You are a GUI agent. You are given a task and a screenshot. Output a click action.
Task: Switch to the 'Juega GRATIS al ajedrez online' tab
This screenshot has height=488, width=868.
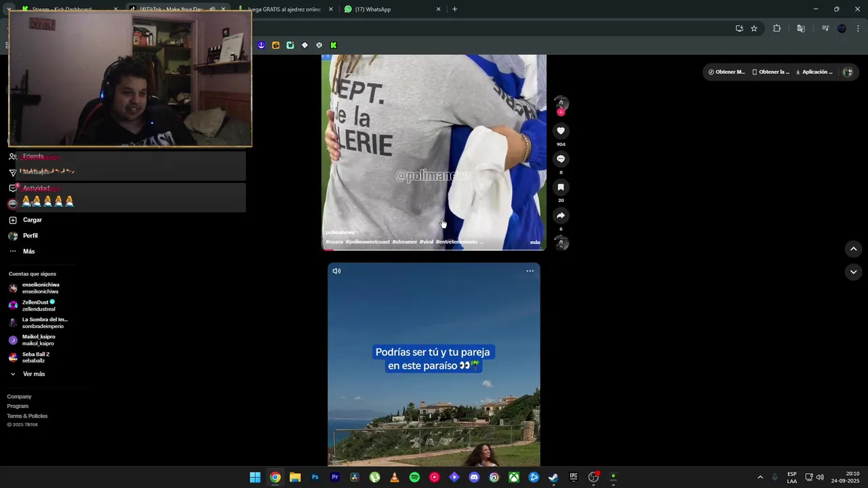(x=284, y=9)
